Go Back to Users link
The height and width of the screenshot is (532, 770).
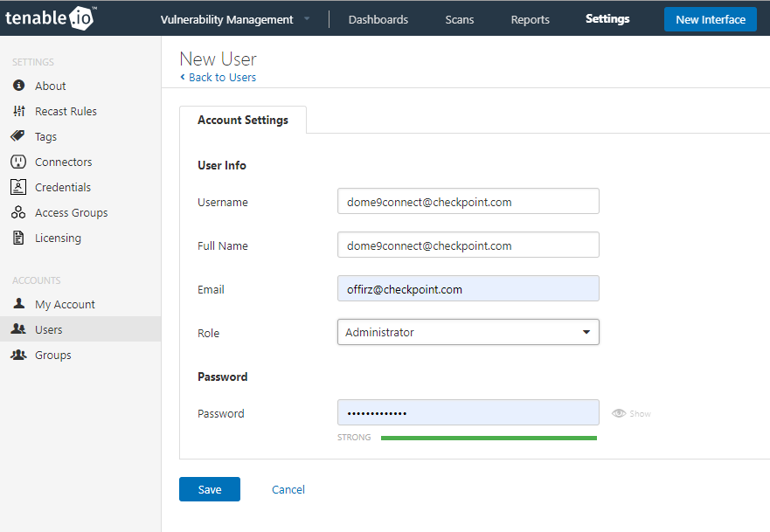pos(223,77)
